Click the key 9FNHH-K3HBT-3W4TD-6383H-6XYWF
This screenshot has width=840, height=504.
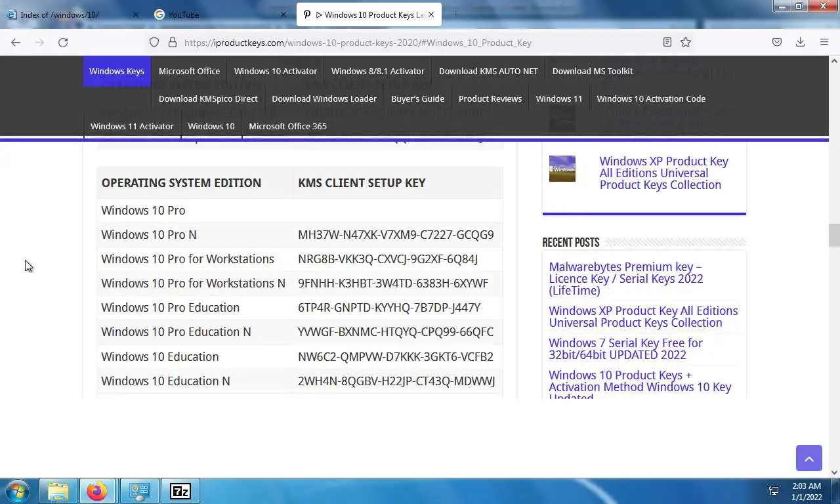[393, 283]
